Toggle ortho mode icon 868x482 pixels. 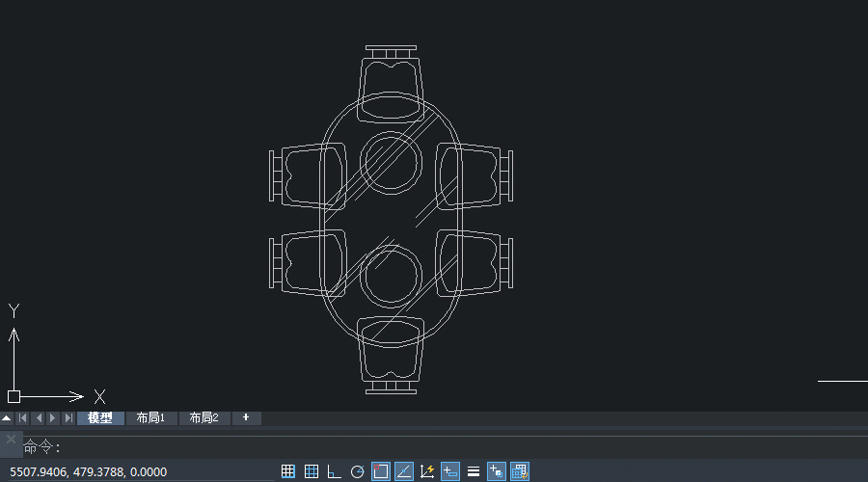[x=335, y=471]
